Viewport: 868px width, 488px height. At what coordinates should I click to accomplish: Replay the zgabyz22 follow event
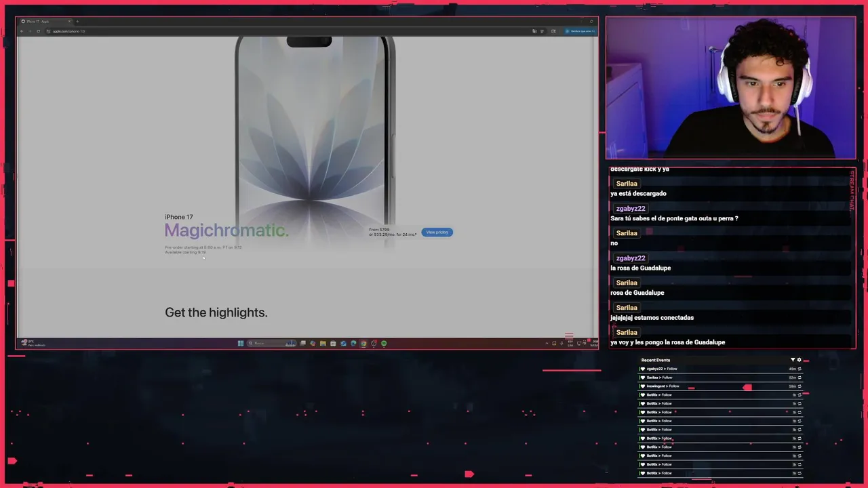(800, 369)
